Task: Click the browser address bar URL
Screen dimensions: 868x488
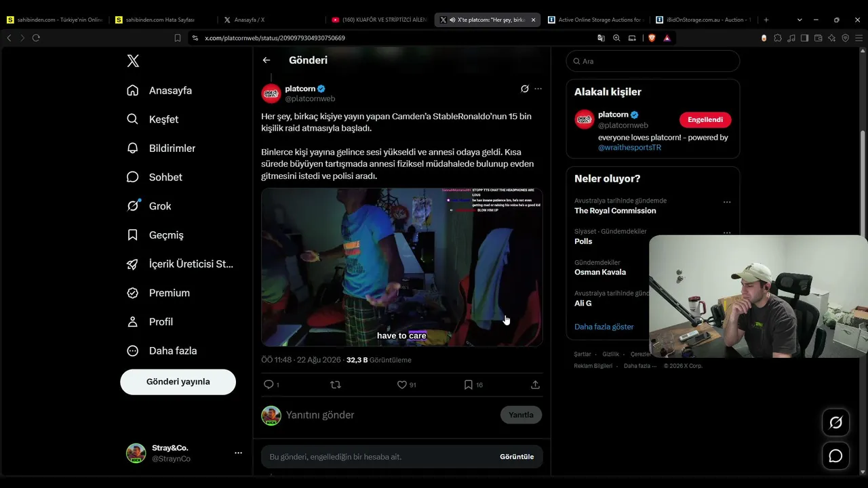Action: (x=275, y=38)
